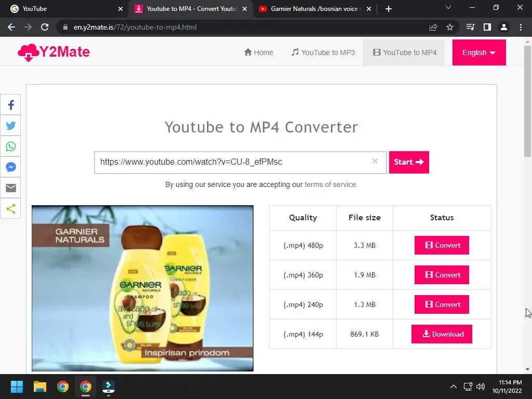Viewport: 532px width, 399px height.
Task: Click the '(.mp4) 144p' quality cell
Action: click(x=303, y=334)
